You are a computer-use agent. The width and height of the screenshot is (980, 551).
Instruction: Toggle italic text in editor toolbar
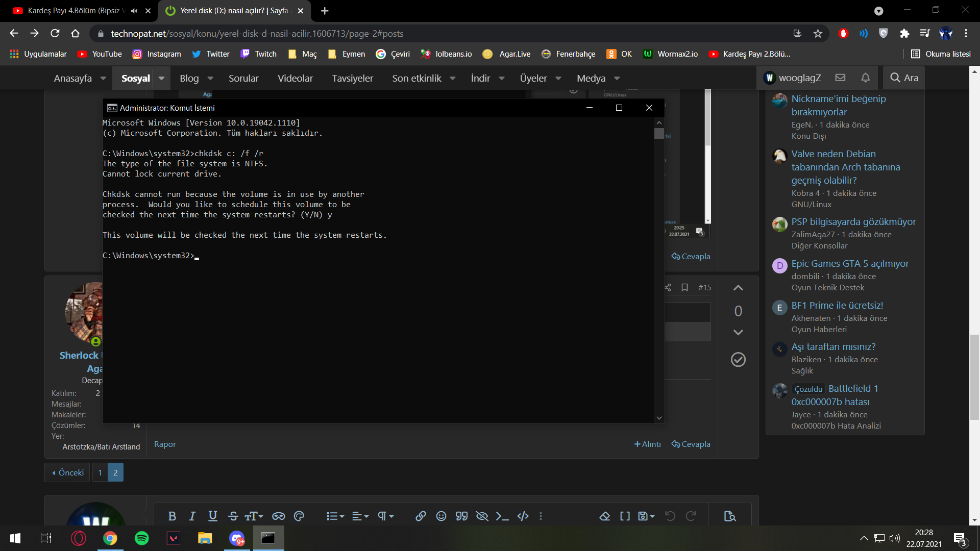[192, 516]
